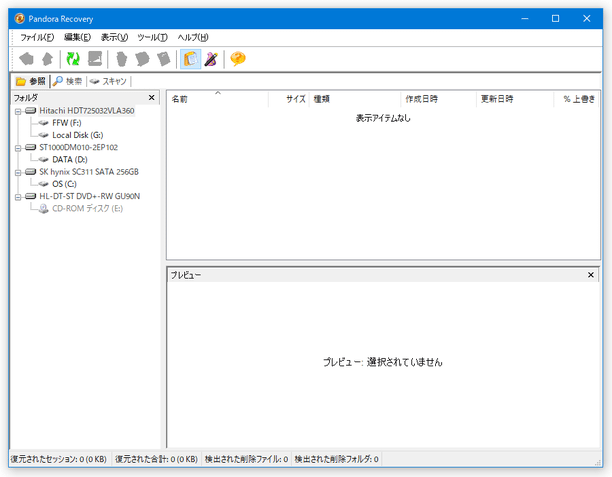Click the gray recycle bin toolbar icon

(x=122, y=59)
